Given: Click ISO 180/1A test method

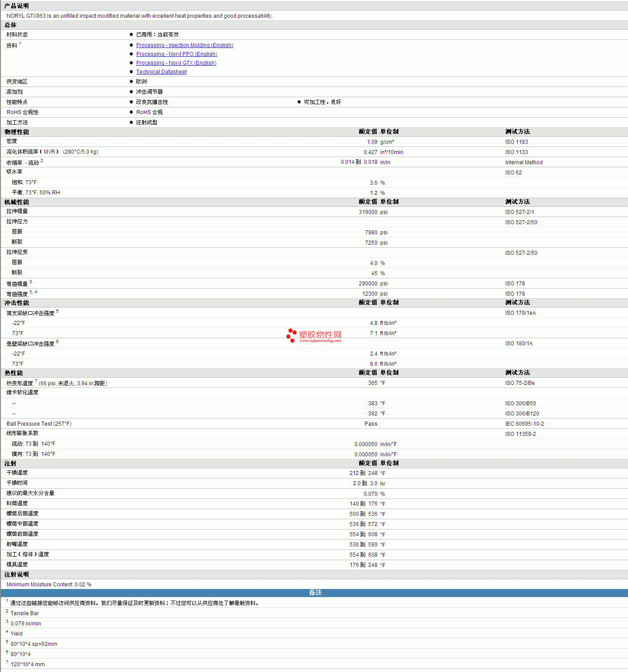Looking at the screenshot, I should 519,344.
